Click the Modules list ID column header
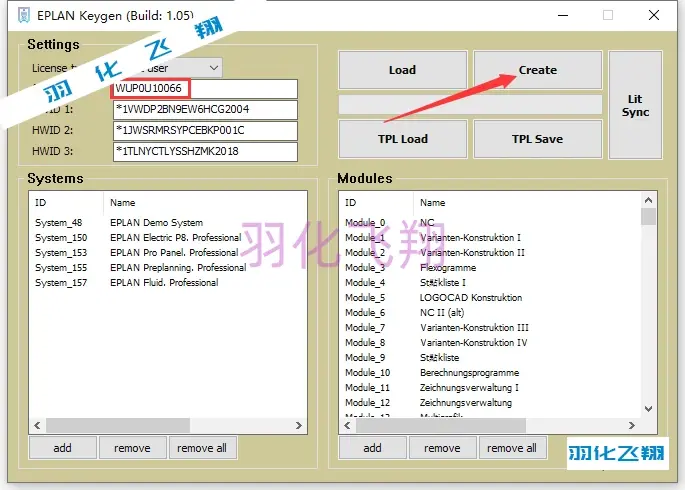685x490 pixels. 376,203
